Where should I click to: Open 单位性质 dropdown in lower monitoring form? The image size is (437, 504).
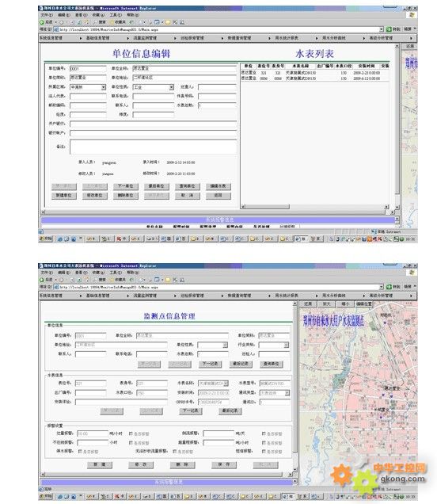225,345
